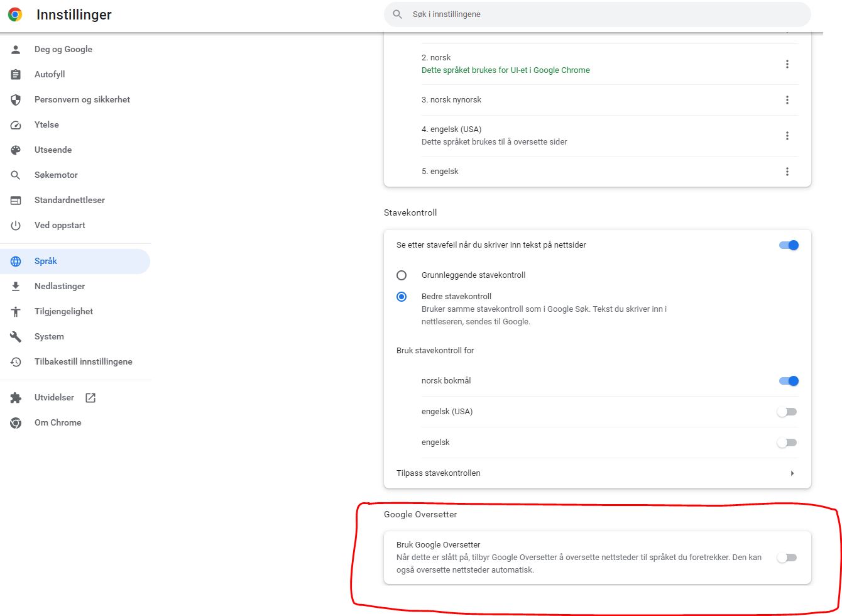Click the Google Oversetter section heading
Screen dimensions: 842x616
tap(420, 514)
